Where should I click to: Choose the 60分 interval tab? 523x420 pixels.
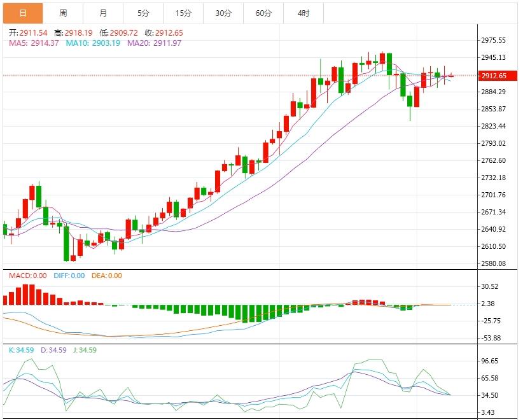tap(263, 13)
